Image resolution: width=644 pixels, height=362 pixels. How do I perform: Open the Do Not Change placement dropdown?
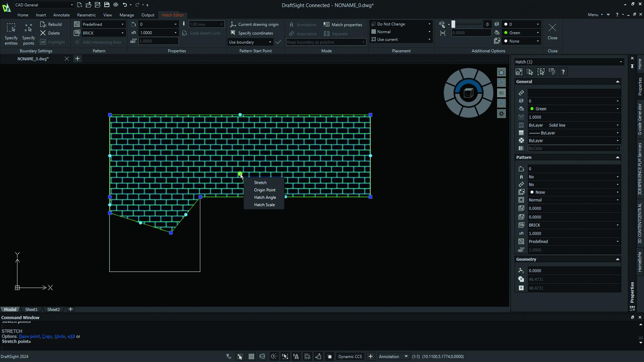401,24
